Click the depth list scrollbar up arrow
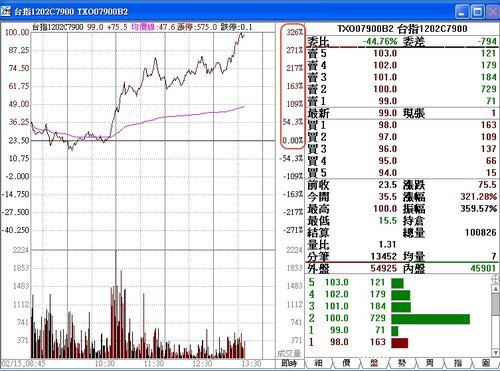This screenshot has width=500, height=371. (x=495, y=289)
